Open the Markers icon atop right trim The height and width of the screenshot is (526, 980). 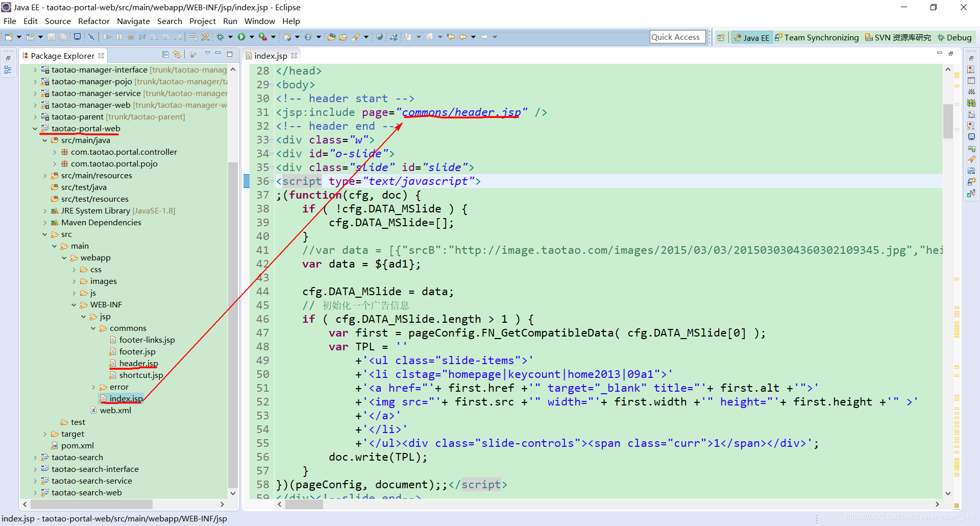point(971,69)
